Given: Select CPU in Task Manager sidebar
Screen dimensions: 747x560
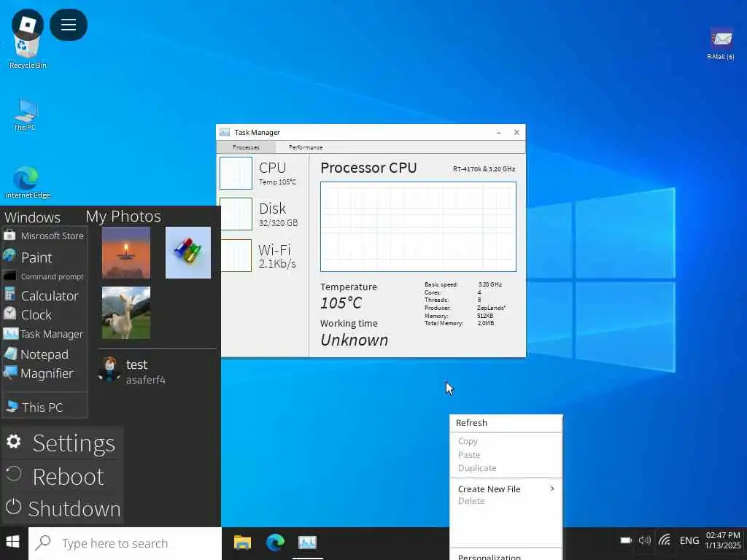Looking at the screenshot, I should coord(261,174).
